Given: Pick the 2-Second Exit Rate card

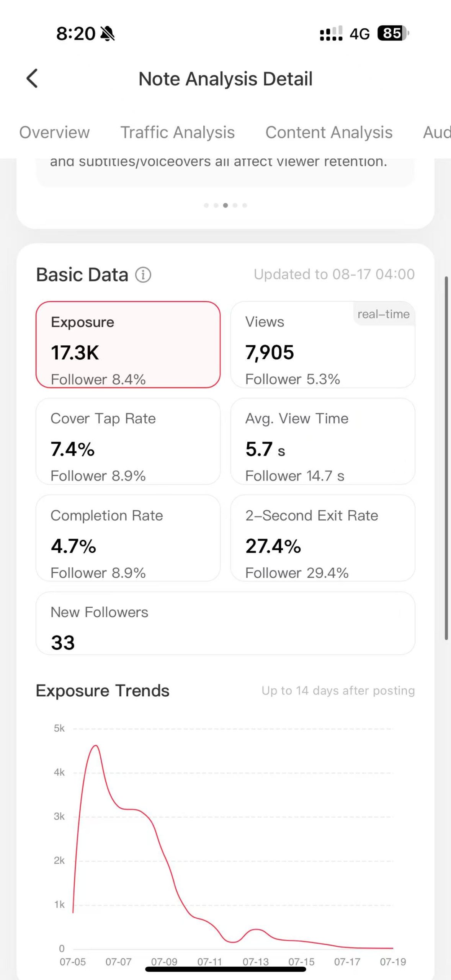Looking at the screenshot, I should point(323,538).
